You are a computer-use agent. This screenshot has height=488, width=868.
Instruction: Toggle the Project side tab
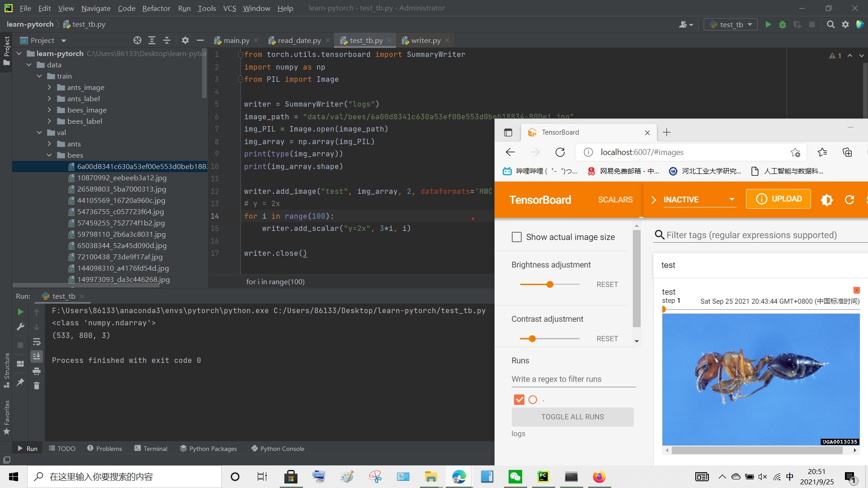click(6, 50)
